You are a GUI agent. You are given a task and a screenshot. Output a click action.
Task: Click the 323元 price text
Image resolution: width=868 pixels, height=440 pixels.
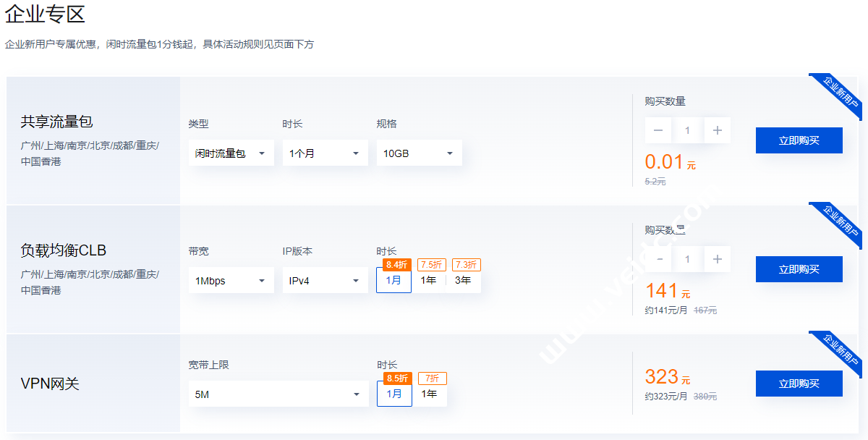[668, 376]
